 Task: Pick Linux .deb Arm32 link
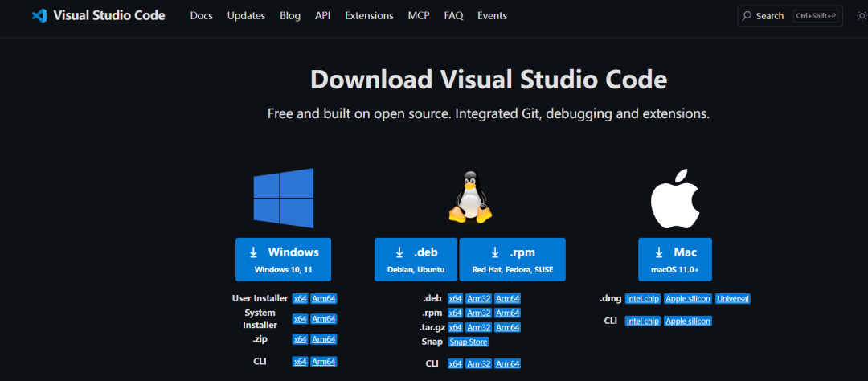[x=479, y=298]
